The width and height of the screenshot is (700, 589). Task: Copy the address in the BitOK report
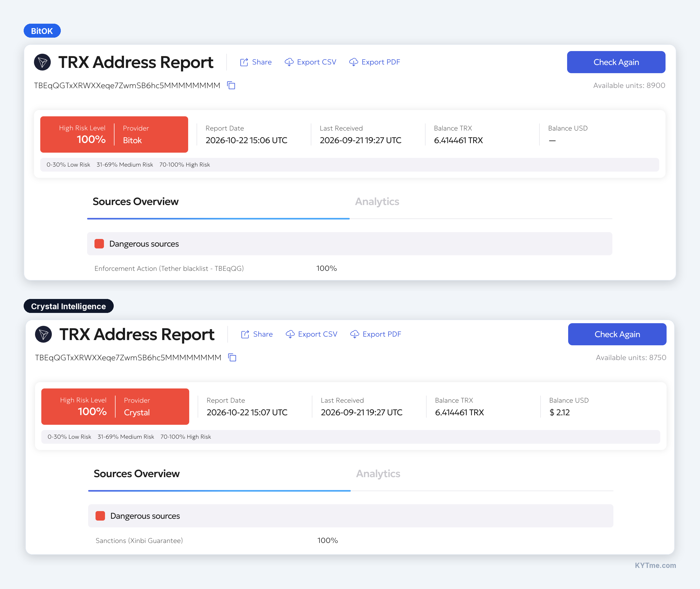pos(231,86)
